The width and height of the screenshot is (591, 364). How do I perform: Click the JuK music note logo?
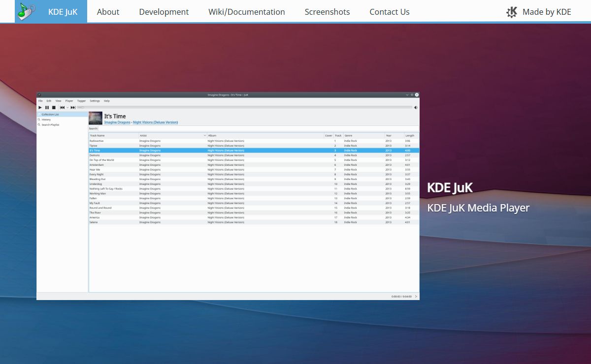click(x=27, y=11)
